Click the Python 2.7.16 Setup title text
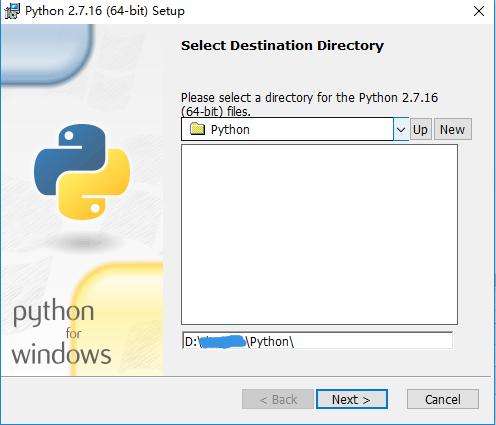This screenshot has height=425, width=496. tap(105, 11)
